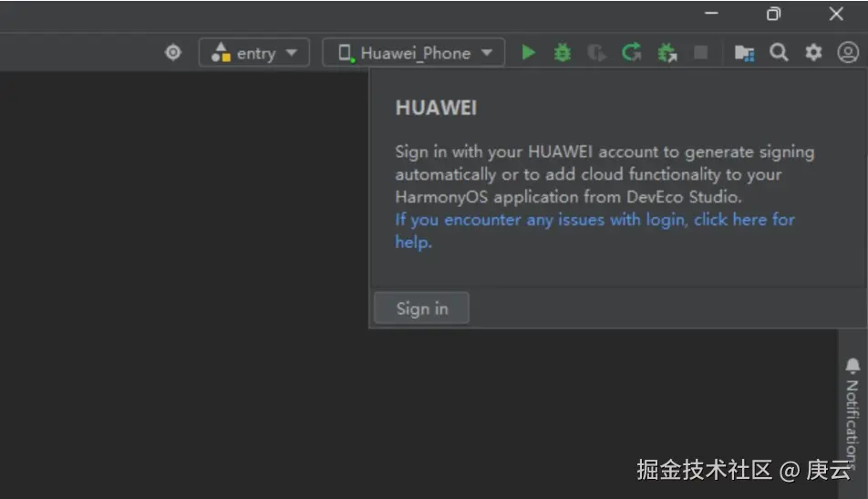This screenshot has width=868, height=499.
Task: Attach debugger to process bug-arrow icon
Action: 666,53
